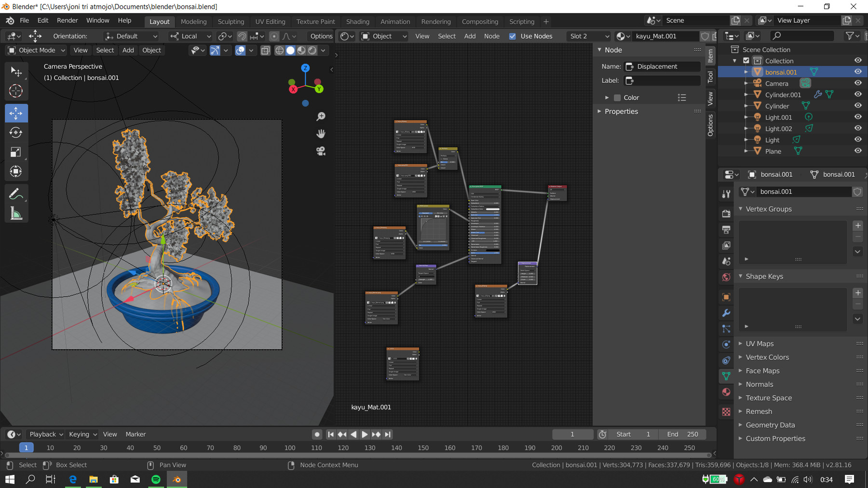The height and width of the screenshot is (488, 868).
Task: Switch to the Shading workspace tab
Action: 358,21
